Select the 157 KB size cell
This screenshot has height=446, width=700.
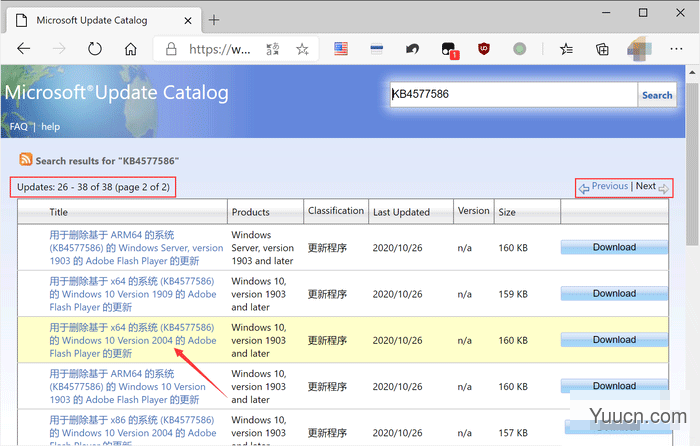[513, 433]
